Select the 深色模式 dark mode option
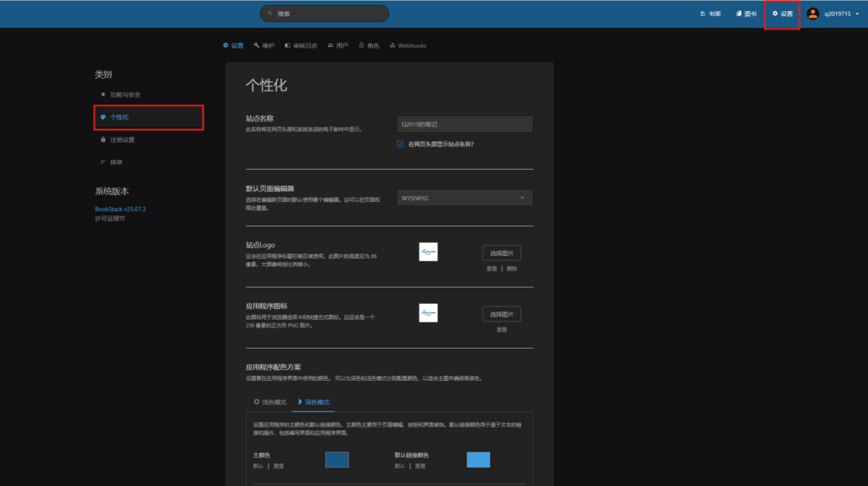868x486 pixels. (x=313, y=401)
